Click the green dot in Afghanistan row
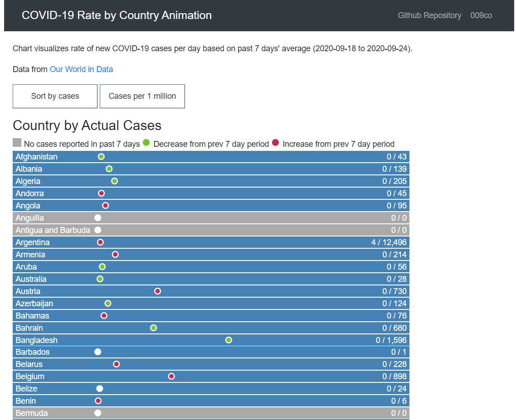516x420 pixels. (x=101, y=156)
